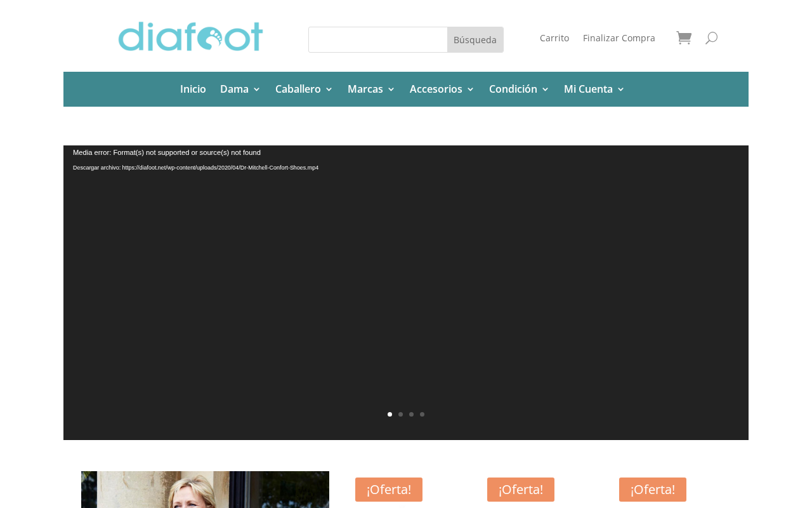812x508 pixels.
Task: Click the diafoot logo
Action: [190, 37]
